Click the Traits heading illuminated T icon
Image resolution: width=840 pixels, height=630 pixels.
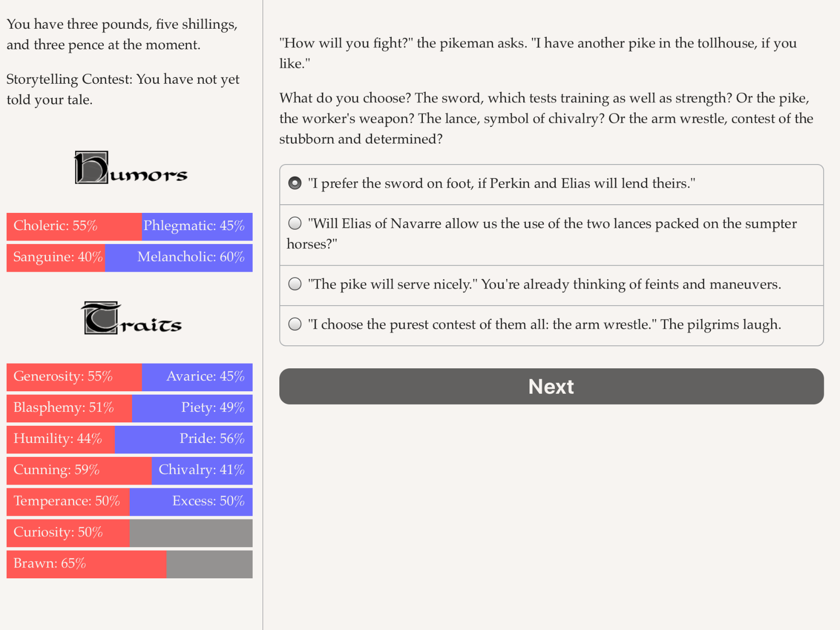100,318
